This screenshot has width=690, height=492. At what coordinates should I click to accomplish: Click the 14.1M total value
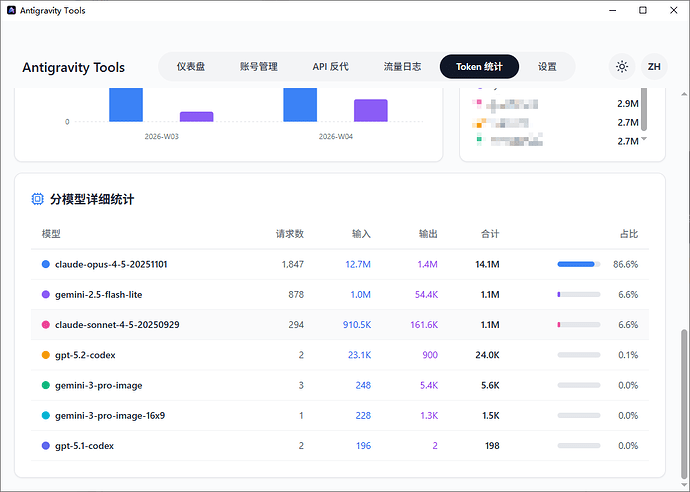click(x=487, y=264)
